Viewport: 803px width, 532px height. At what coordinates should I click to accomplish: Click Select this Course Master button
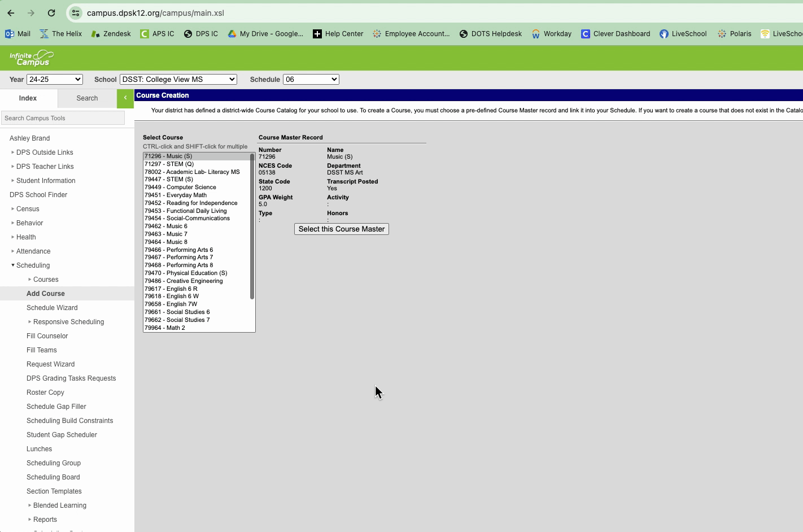(x=342, y=229)
